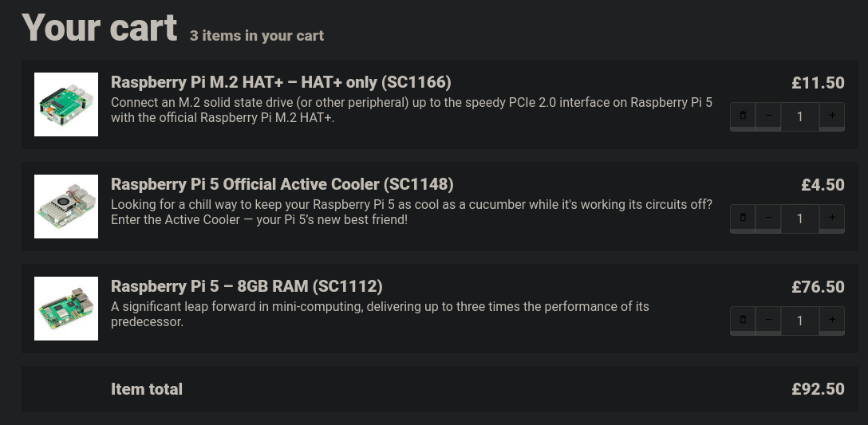Open the Raspberry Pi M.2 HAT+ title link
This screenshot has width=868, height=425.
click(281, 82)
